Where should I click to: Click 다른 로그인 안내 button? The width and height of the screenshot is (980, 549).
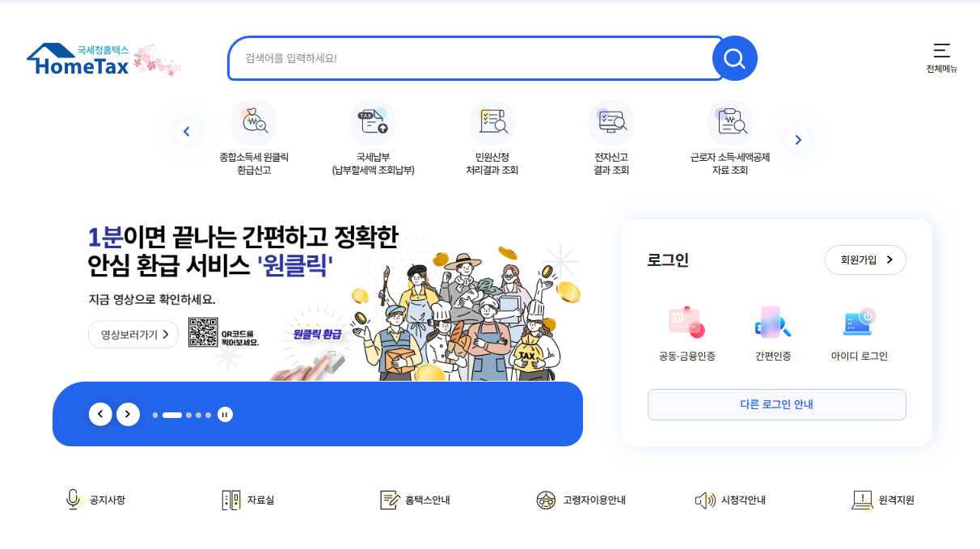(x=776, y=404)
